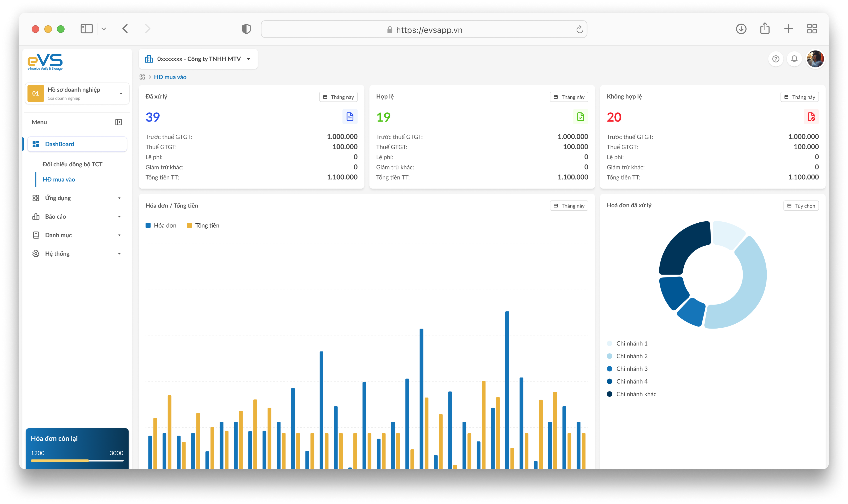This screenshot has width=848, height=504.
Task: Click the green valid invoice icon in Hợp lệ card
Action: coord(581,116)
